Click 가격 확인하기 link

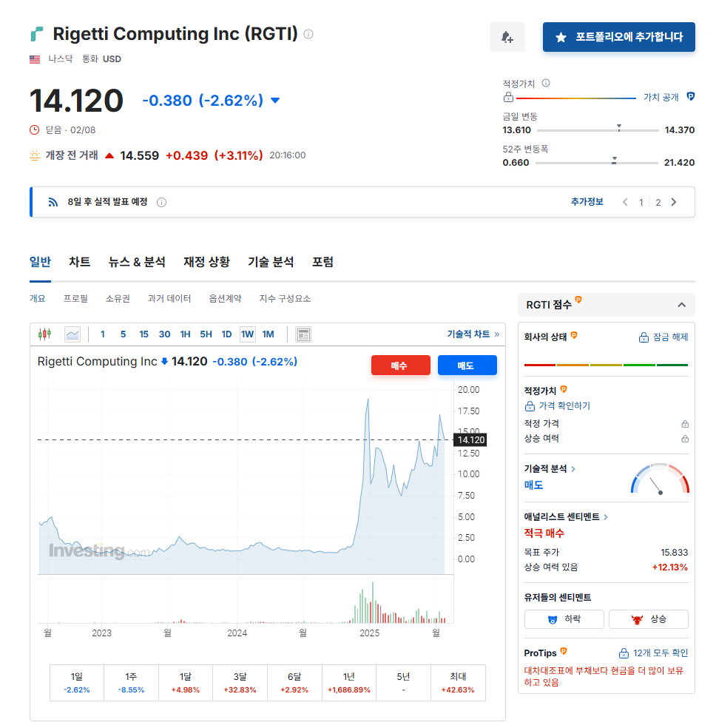pos(558,405)
